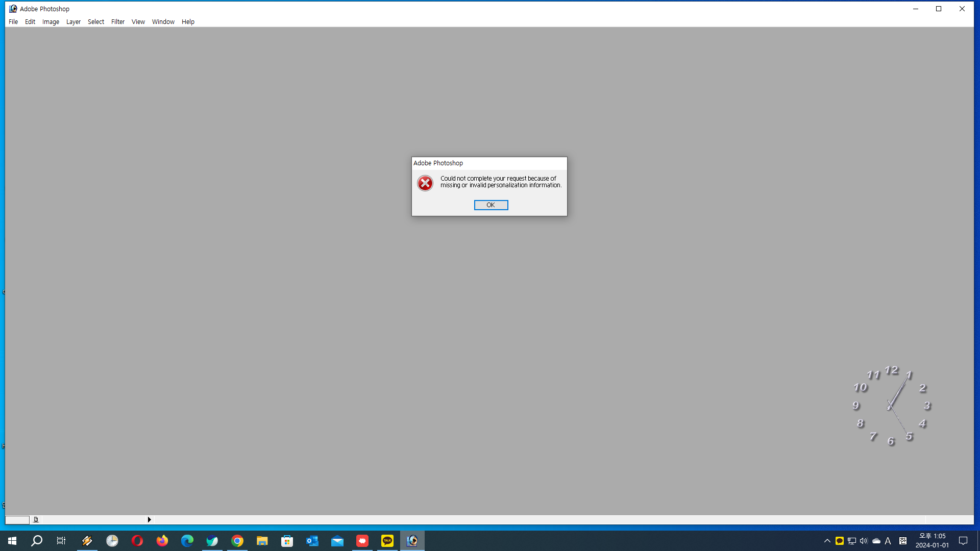980x551 pixels.
Task: Open Task View on the taskbar
Action: (x=61, y=541)
